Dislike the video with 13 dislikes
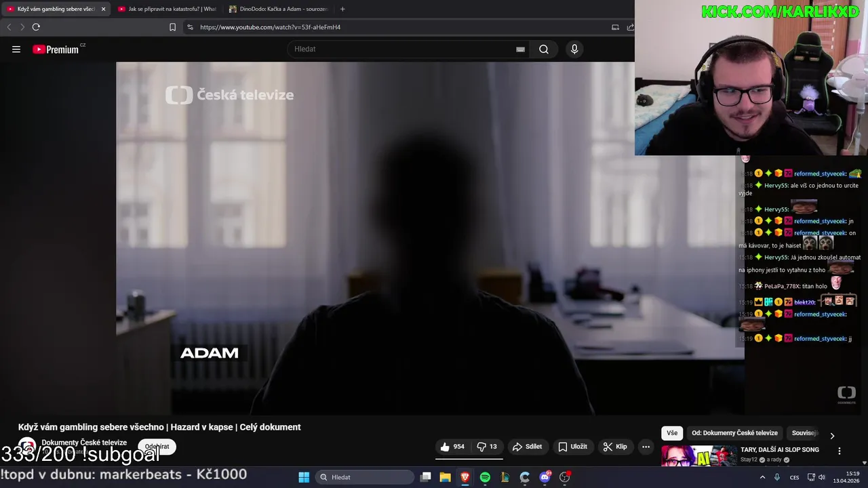The width and height of the screenshot is (868, 488). (x=487, y=447)
